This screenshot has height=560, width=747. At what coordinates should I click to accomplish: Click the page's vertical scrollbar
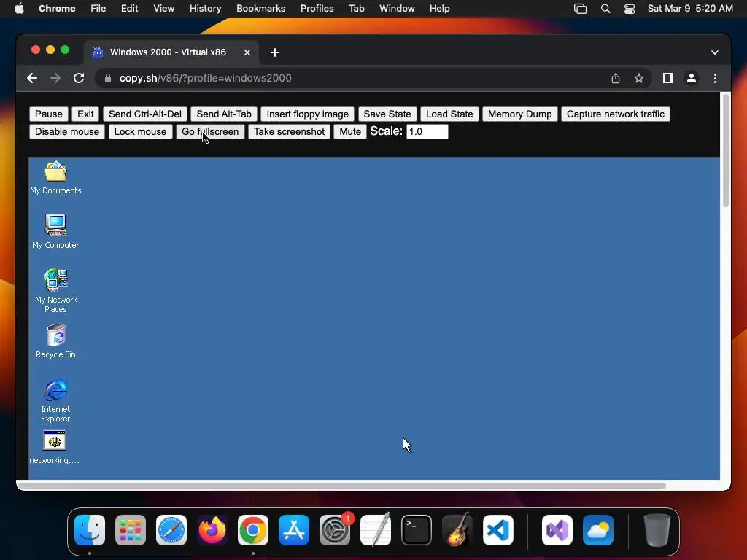click(726, 150)
